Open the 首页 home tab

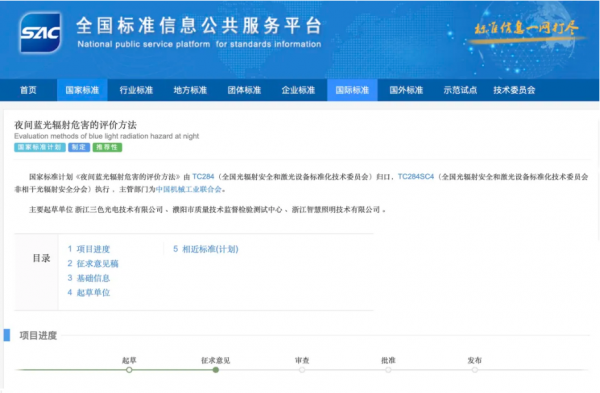click(x=28, y=90)
